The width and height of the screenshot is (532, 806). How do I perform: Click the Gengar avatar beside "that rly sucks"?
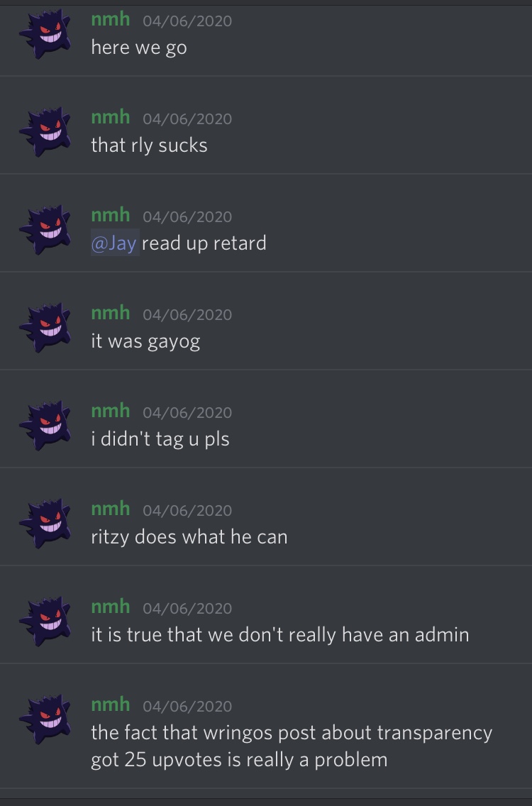coord(45,132)
